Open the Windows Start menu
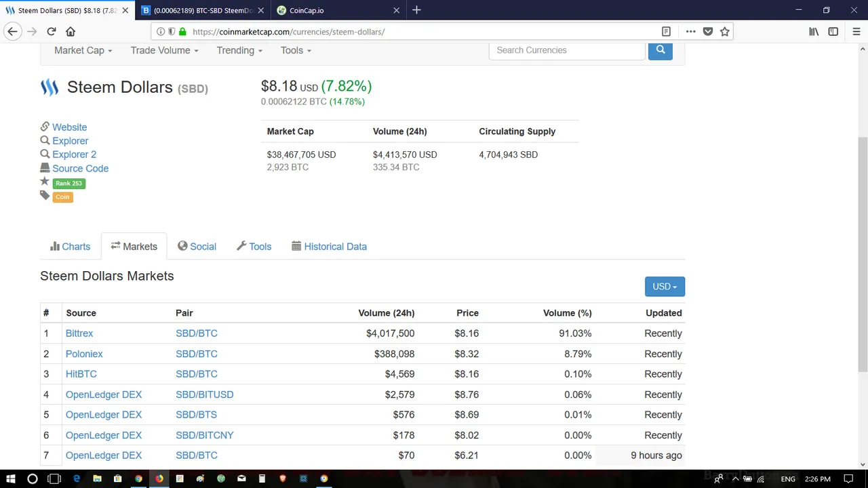 (x=11, y=479)
